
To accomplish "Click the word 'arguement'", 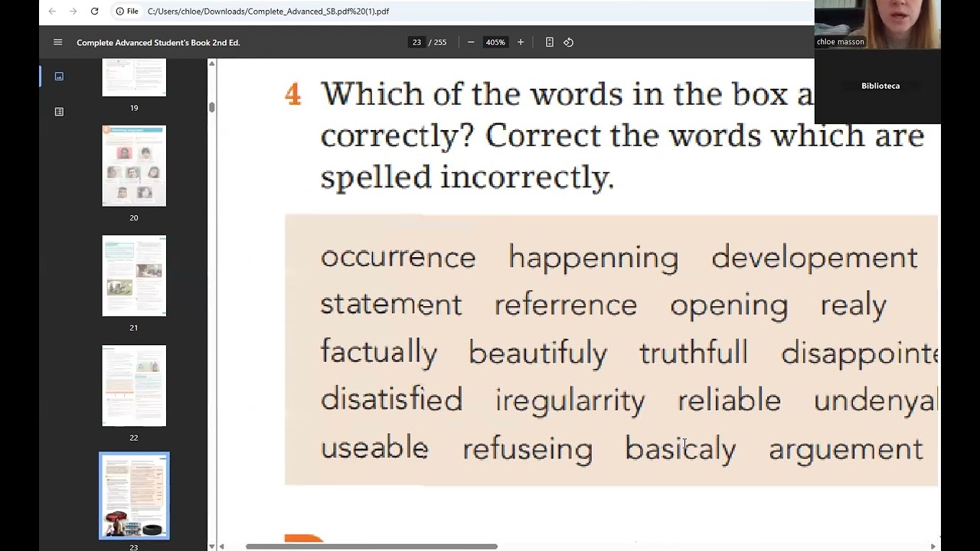I will pos(846,450).
